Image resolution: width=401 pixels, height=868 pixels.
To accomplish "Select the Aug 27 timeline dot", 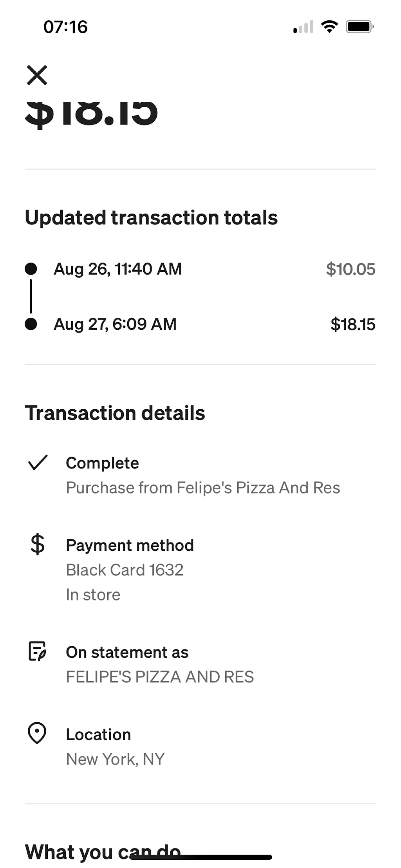I will tap(31, 324).
